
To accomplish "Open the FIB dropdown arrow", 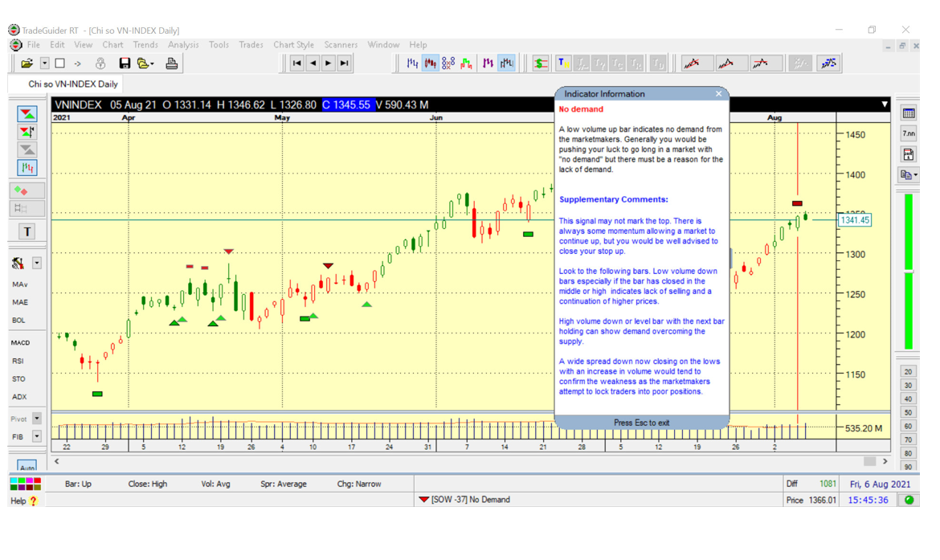I will 37,437.
